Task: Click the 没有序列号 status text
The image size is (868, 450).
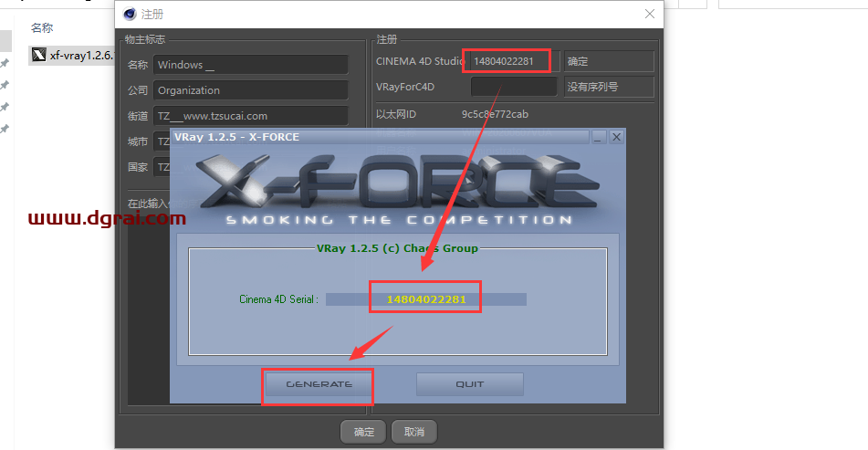Action: pos(609,87)
